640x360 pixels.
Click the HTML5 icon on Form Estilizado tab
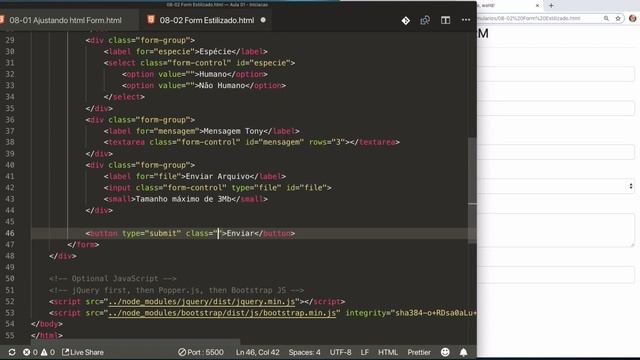click(x=151, y=20)
